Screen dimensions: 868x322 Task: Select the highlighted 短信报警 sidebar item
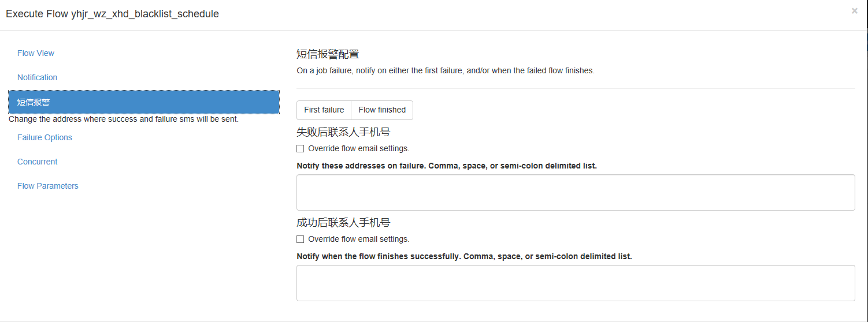click(x=144, y=102)
